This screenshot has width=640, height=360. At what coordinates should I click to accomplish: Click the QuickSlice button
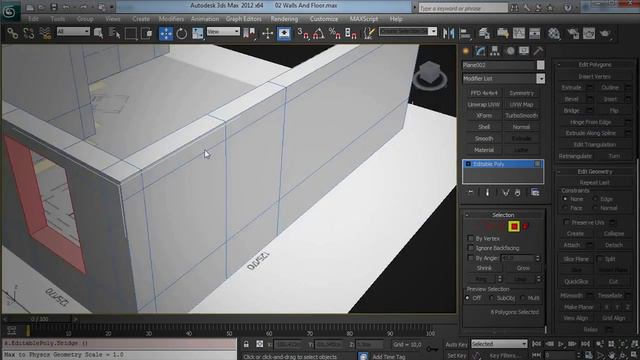pyautogui.click(x=576, y=282)
